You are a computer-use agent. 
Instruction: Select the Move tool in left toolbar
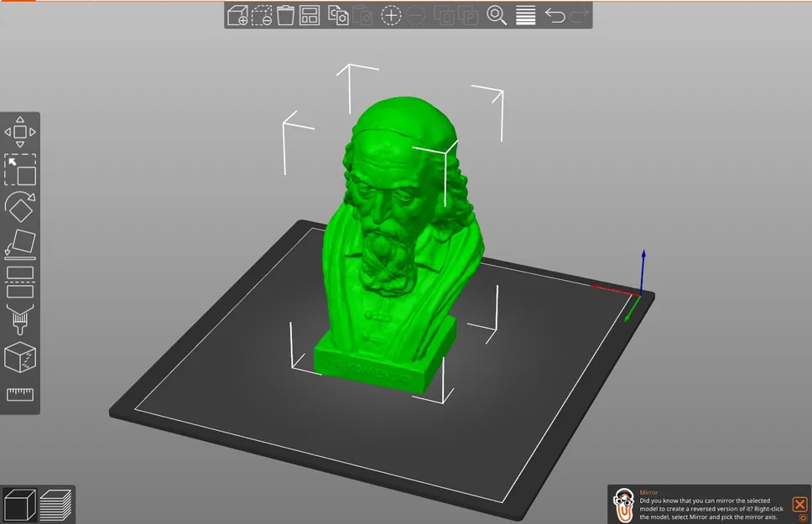(20, 132)
